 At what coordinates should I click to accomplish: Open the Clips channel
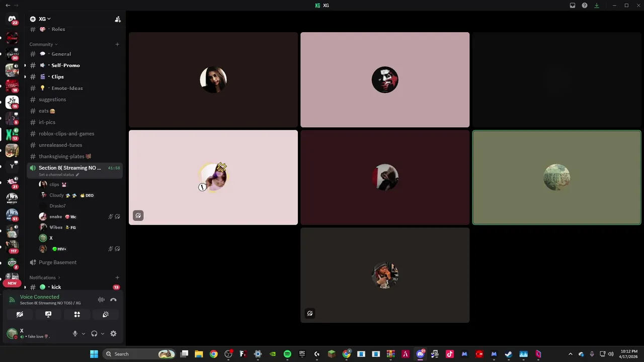click(74, 76)
